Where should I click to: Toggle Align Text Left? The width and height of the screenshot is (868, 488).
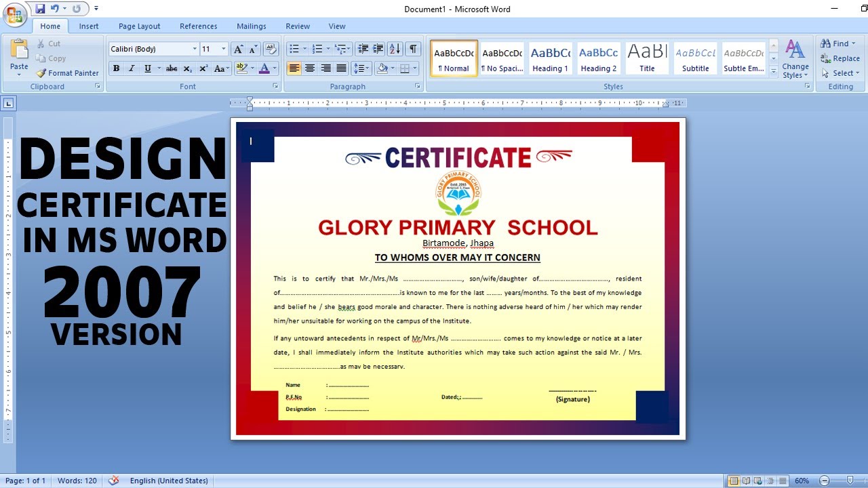pyautogui.click(x=294, y=68)
